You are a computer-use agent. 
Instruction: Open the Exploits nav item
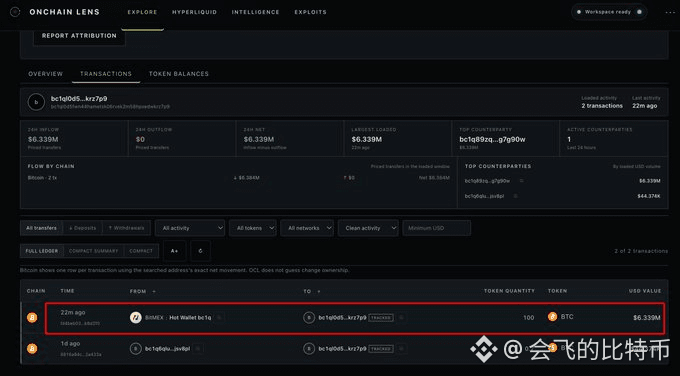(x=311, y=12)
